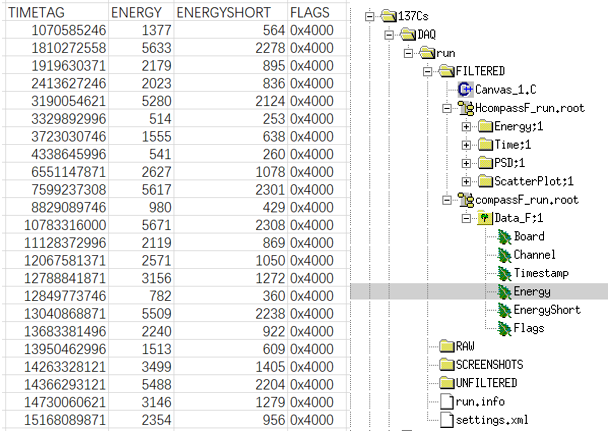Select energyshort cell 895

pos(231,65)
